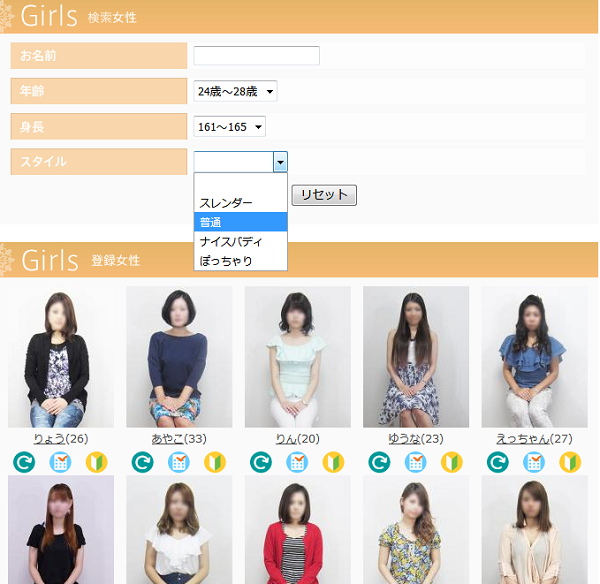Open ゆうな's profile photo thumbnail
This screenshot has height=584, width=600.
click(415, 357)
